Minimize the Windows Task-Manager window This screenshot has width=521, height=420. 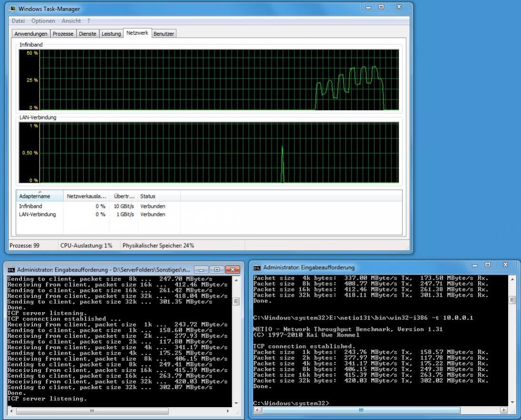pos(368,7)
